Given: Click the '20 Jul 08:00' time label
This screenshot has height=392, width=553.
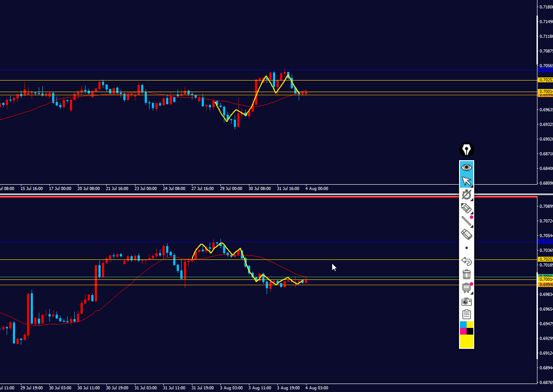Looking at the screenshot, I should pyautogui.click(x=89, y=189).
